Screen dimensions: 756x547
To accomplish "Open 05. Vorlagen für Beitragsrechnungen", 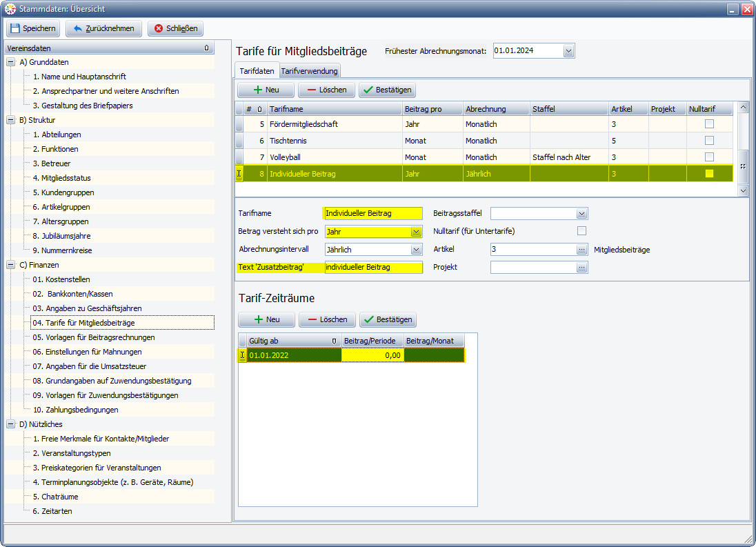I will (94, 337).
